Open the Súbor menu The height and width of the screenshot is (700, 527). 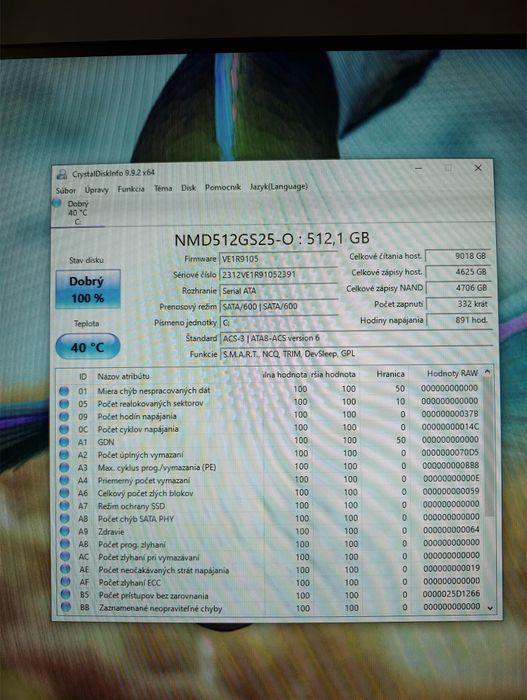pos(66,190)
